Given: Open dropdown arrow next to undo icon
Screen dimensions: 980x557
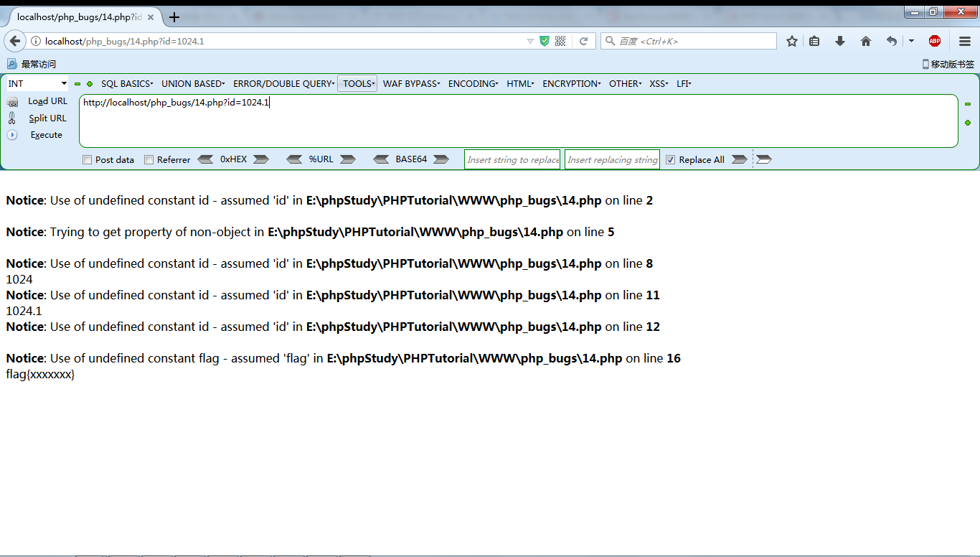Looking at the screenshot, I should (911, 41).
